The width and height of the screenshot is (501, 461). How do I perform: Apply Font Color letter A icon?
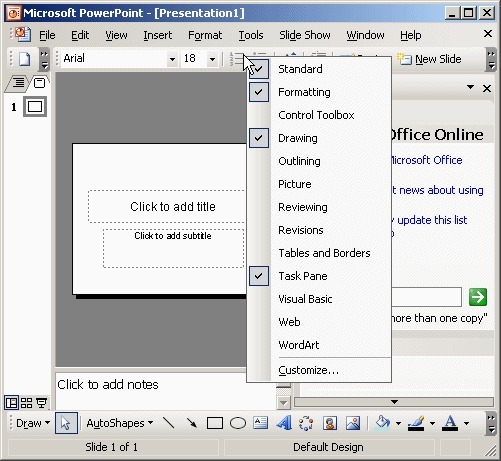[x=450, y=423]
